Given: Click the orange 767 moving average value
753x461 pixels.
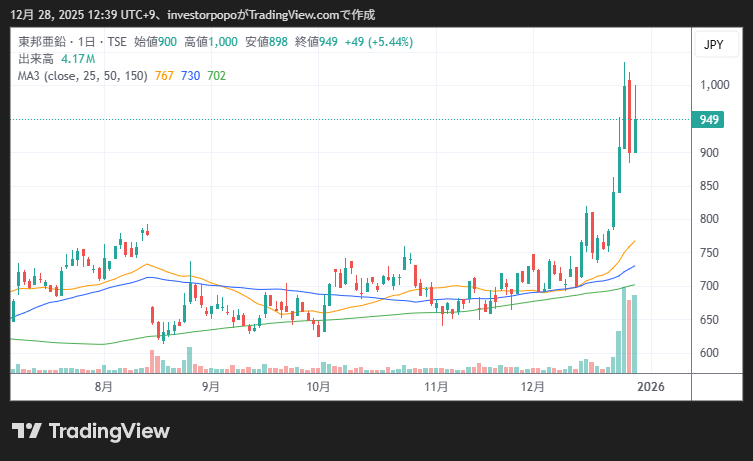Looking at the screenshot, I should coord(165,76).
